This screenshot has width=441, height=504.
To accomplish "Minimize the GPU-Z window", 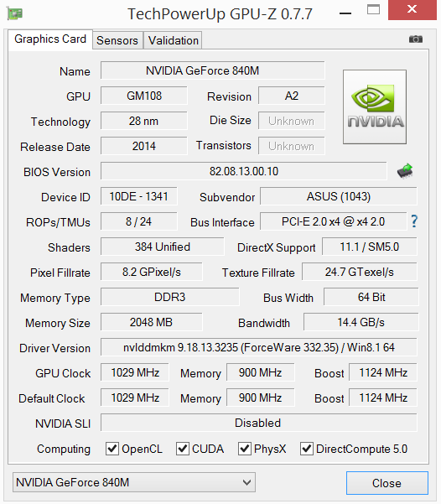I will (345, 13).
